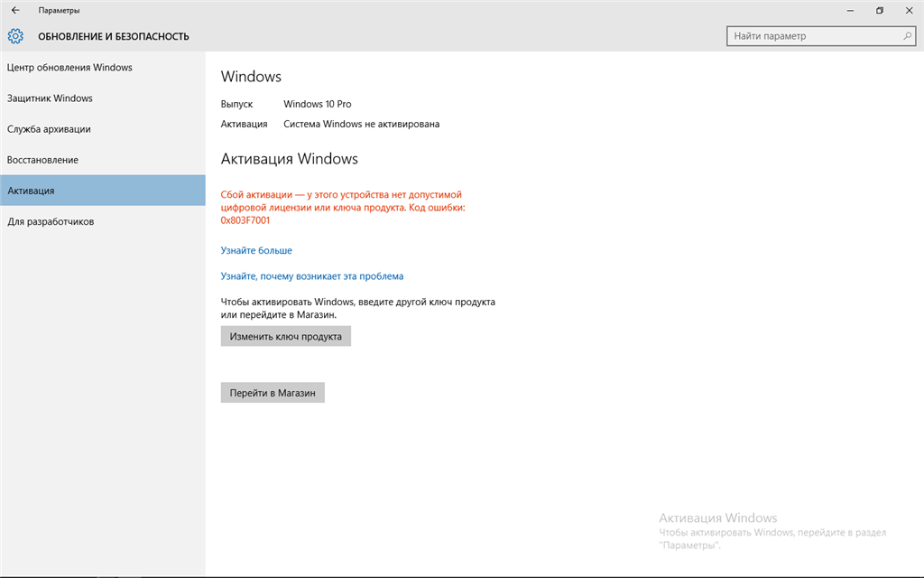
Task: Open 'Узнайте, почему возникает эта проблема' link
Action: [311, 276]
